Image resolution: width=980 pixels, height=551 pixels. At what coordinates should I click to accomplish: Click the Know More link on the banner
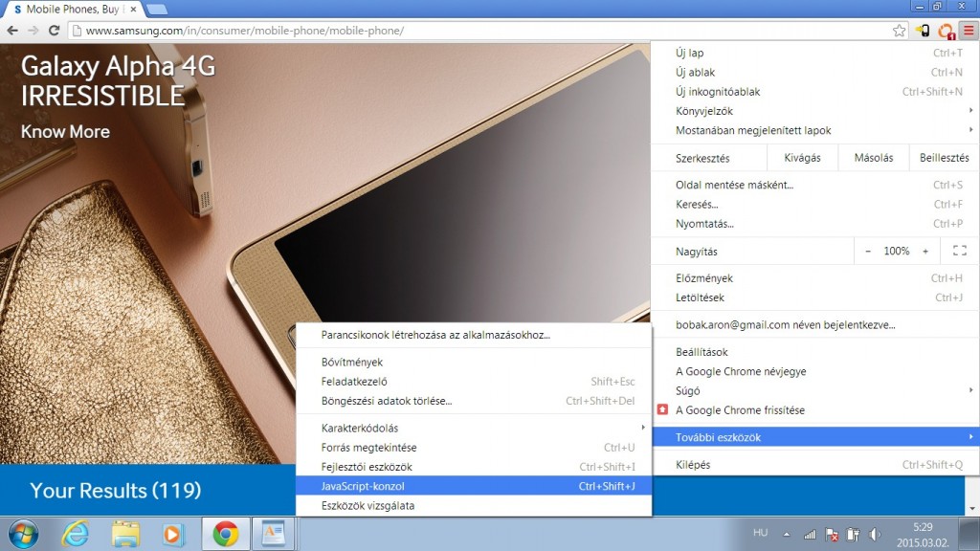click(x=65, y=132)
